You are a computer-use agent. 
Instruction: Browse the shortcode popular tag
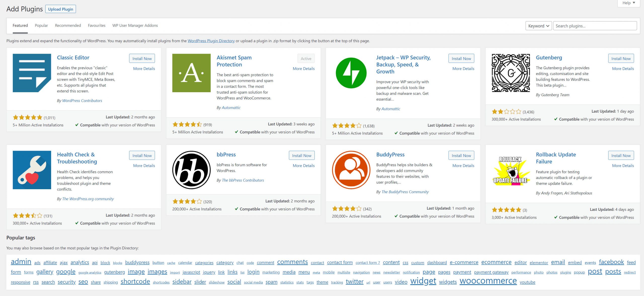pos(135,281)
